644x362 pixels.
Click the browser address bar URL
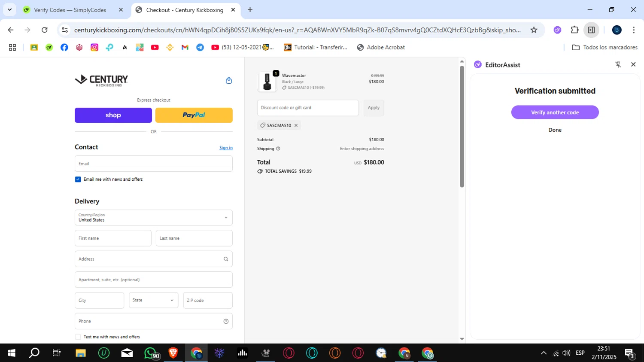tap(297, 30)
